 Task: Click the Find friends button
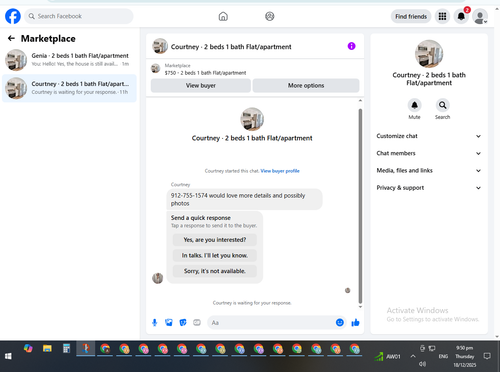tap(411, 16)
